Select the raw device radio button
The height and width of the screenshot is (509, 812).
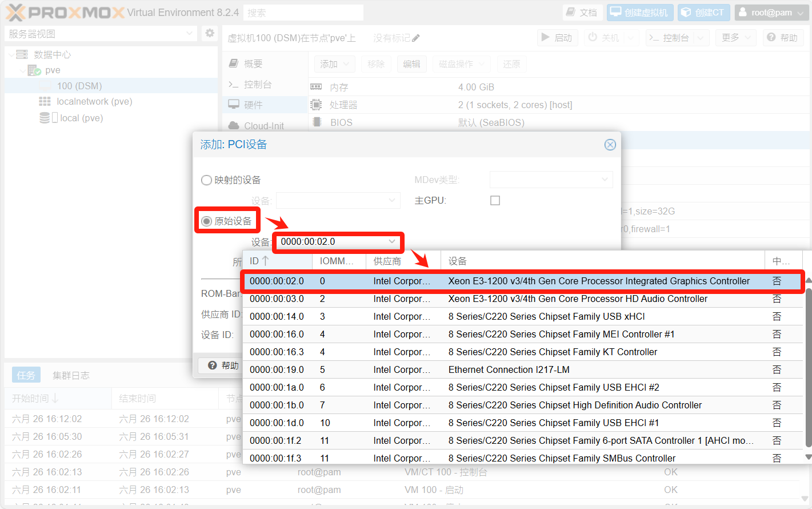[207, 221]
